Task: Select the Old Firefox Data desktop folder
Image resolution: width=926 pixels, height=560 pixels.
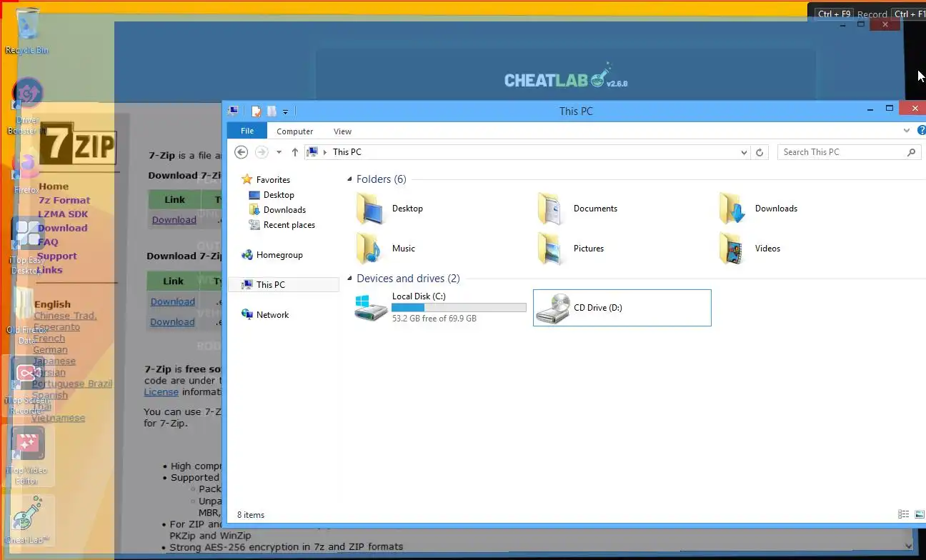Action: click(27, 315)
